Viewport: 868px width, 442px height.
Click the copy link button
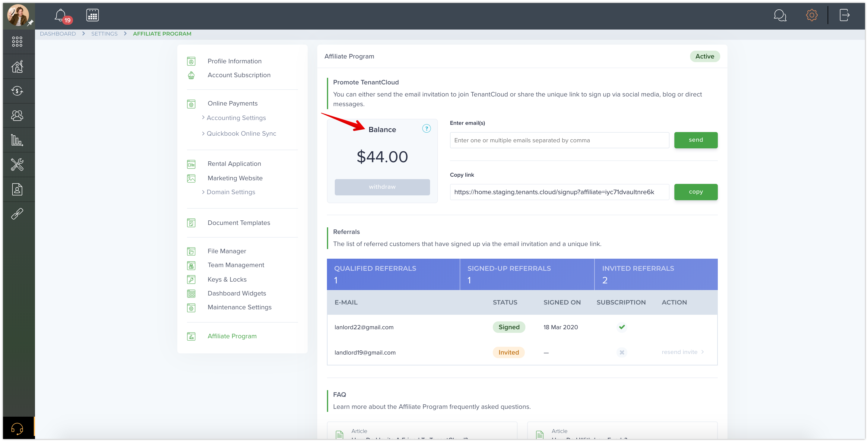point(695,192)
